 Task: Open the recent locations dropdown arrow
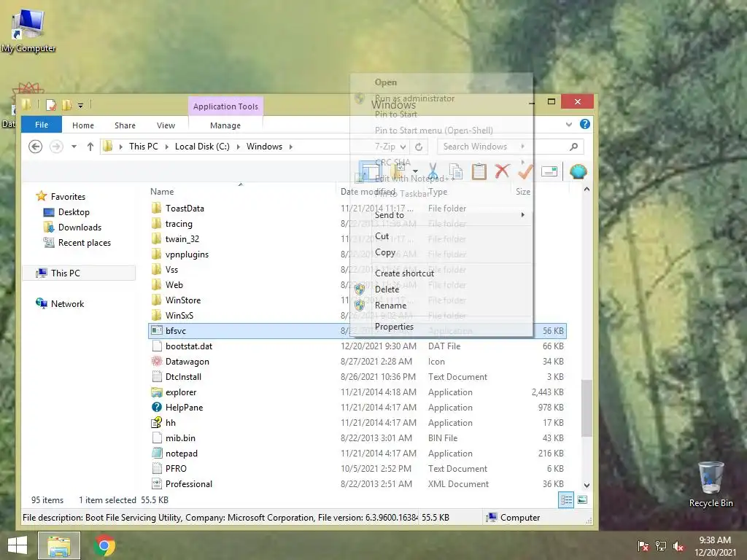click(74, 147)
